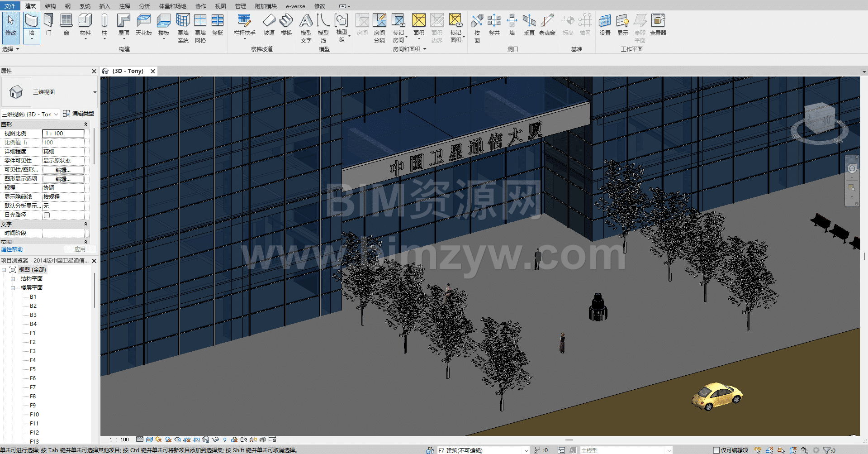Open the 属性帮助 link
Screen dimensions: 868x454
(x=12, y=249)
